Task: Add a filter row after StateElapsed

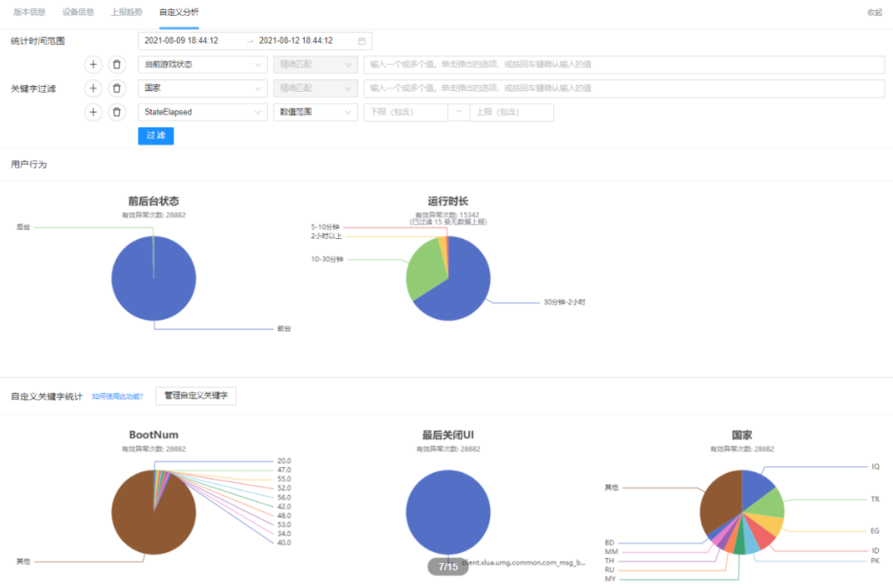Action: point(93,112)
